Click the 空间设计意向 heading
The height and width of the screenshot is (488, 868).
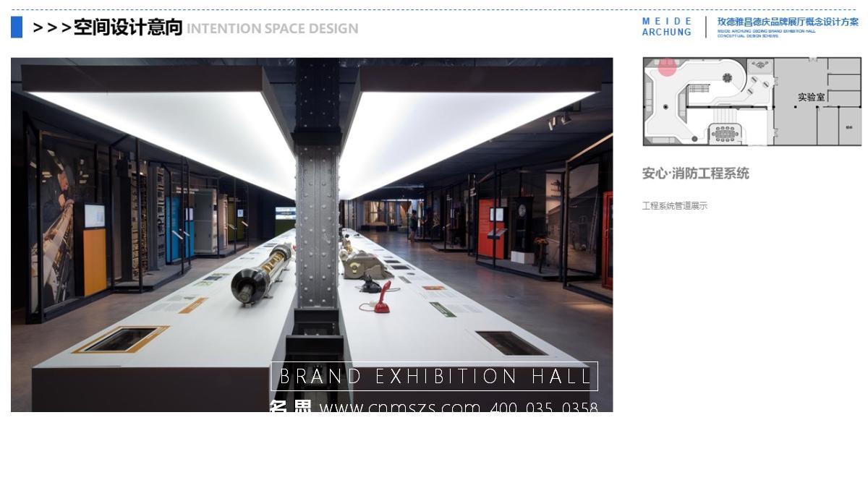coord(128,27)
